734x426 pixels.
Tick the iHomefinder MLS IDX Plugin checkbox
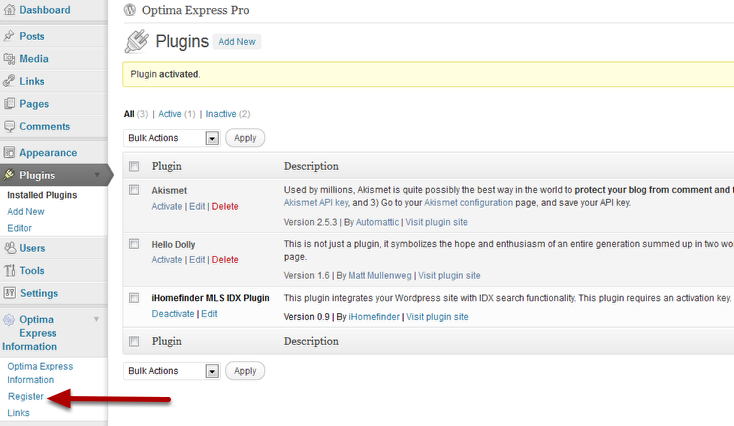pyautogui.click(x=134, y=298)
